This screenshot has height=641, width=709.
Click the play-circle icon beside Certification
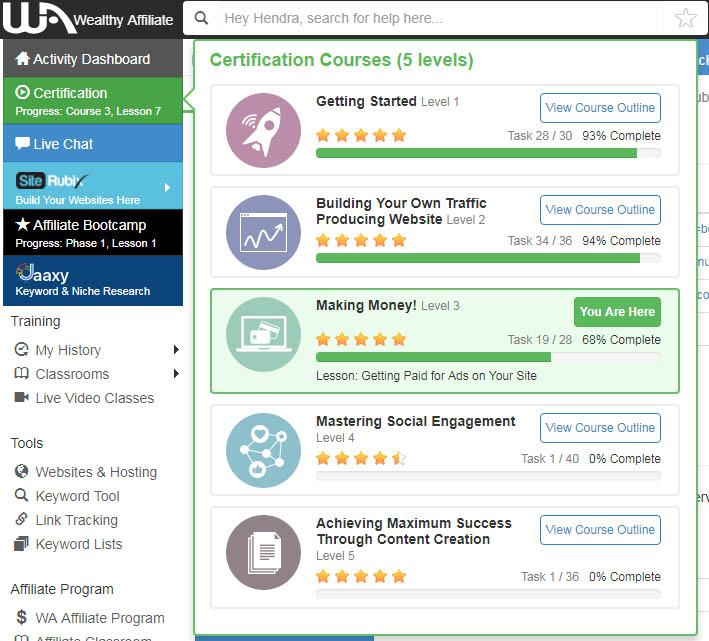tap(22, 92)
